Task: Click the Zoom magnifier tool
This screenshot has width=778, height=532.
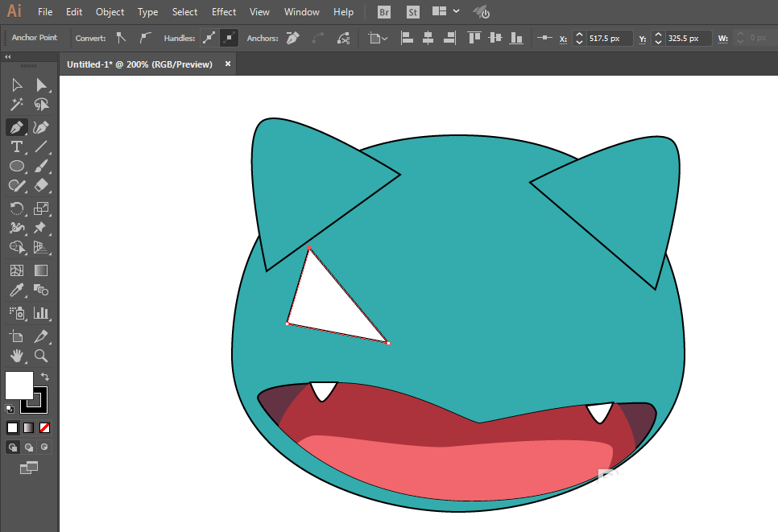Action: 41,355
